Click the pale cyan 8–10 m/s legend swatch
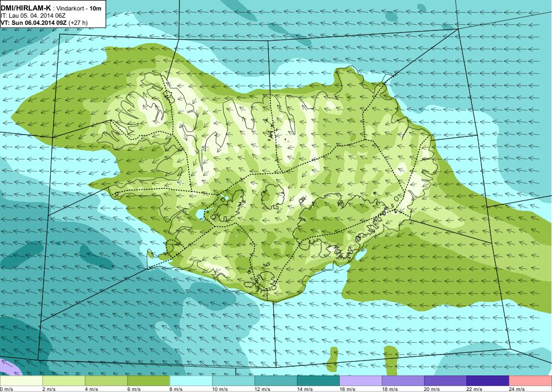Image resolution: width=552 pixels, height=392 pixels. coord(191,381)
